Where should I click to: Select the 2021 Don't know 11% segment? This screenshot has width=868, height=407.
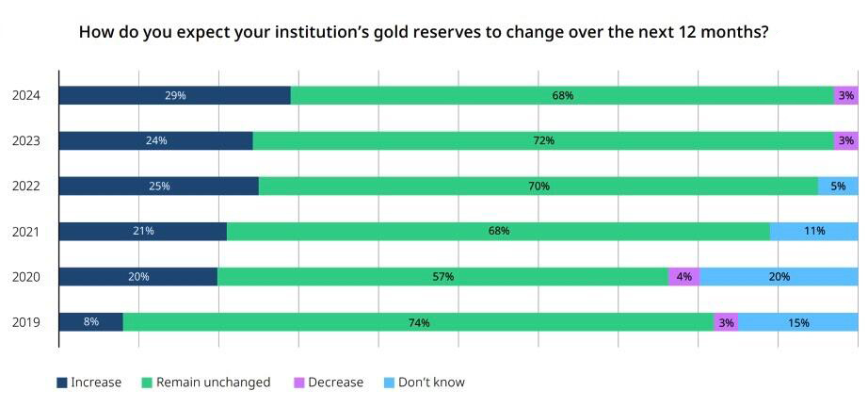point(814,232)
